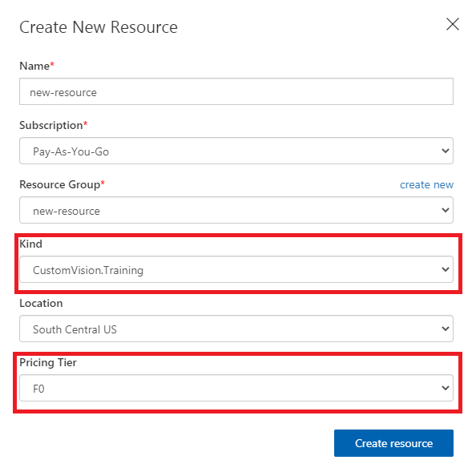This screenshot has width=476, height=472.
Task: Click the Name field containing new-resource
Action: coord(236,91)
